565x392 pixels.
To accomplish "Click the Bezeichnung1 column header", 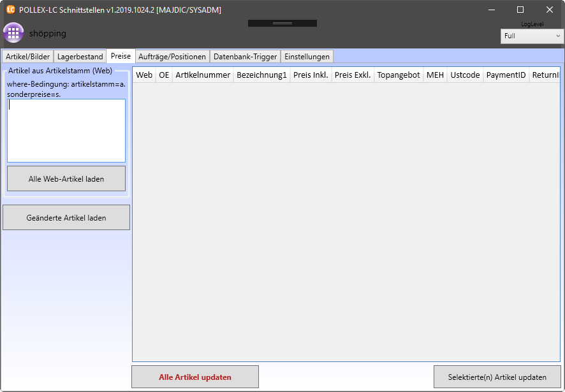I will point(261,75).
